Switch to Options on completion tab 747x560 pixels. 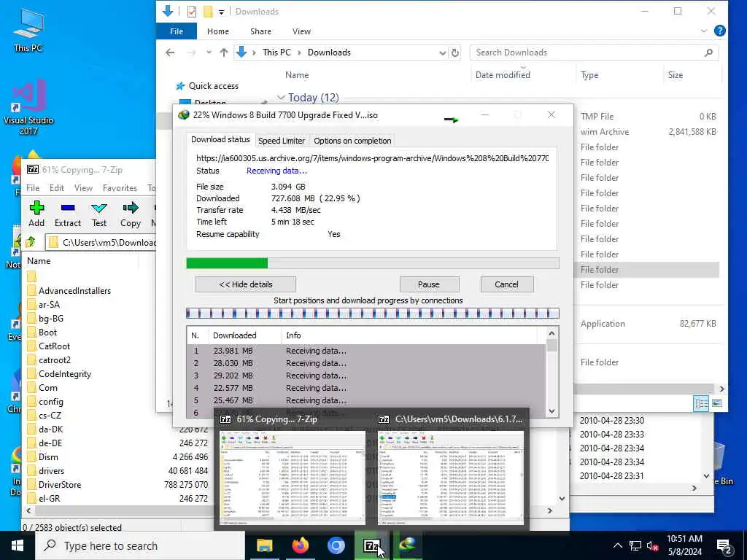coord(352,141)
